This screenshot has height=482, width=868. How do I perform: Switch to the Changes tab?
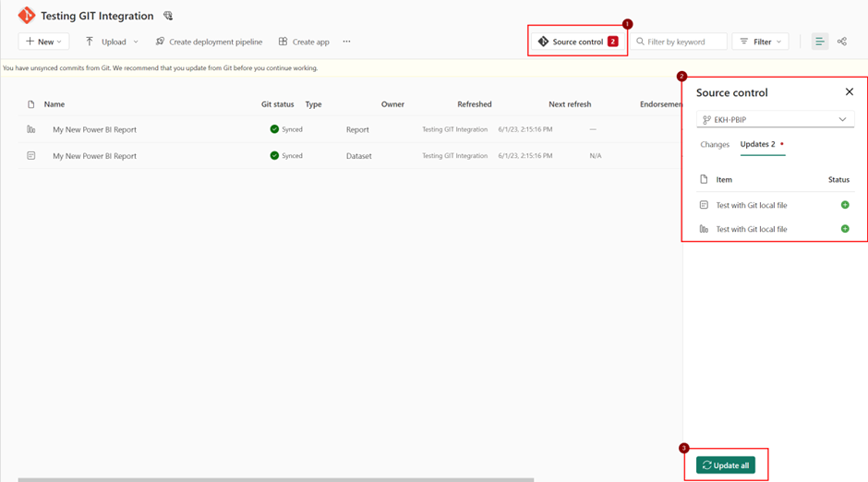coord(715,144)
